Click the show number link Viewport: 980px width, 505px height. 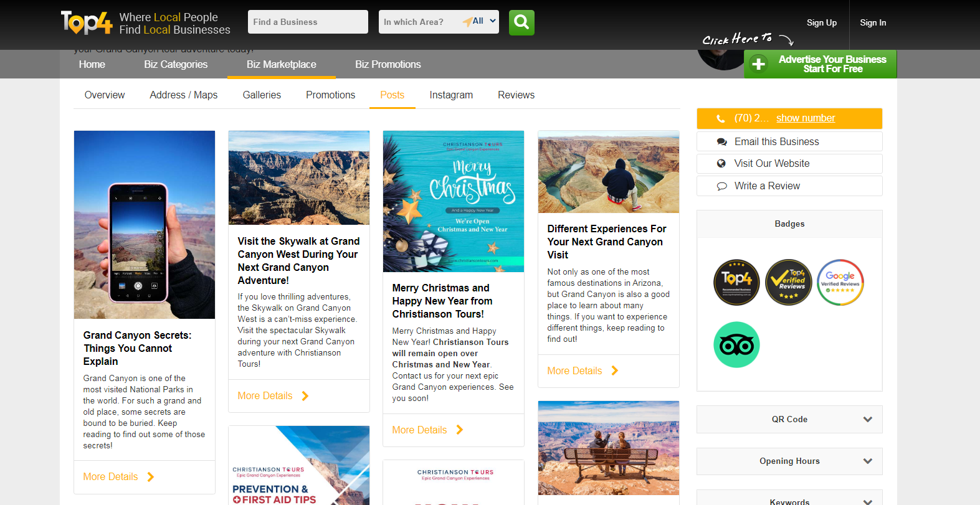(806, 118)
